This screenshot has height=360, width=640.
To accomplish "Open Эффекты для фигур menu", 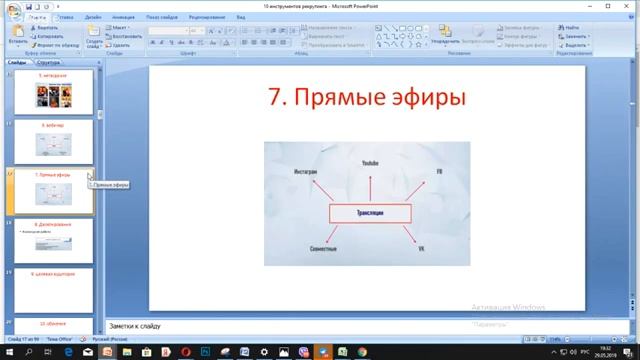I will coord(523,45).
